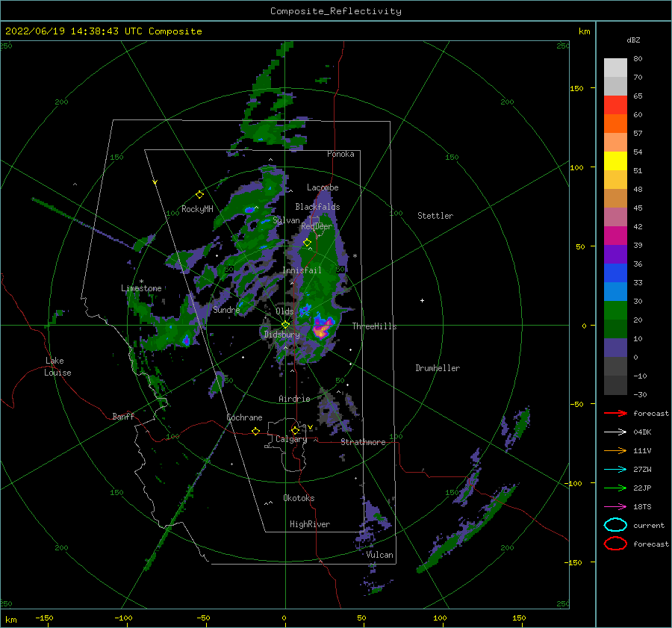Click the Vulcan town label
672x628 pixels.
pos(379,555)
